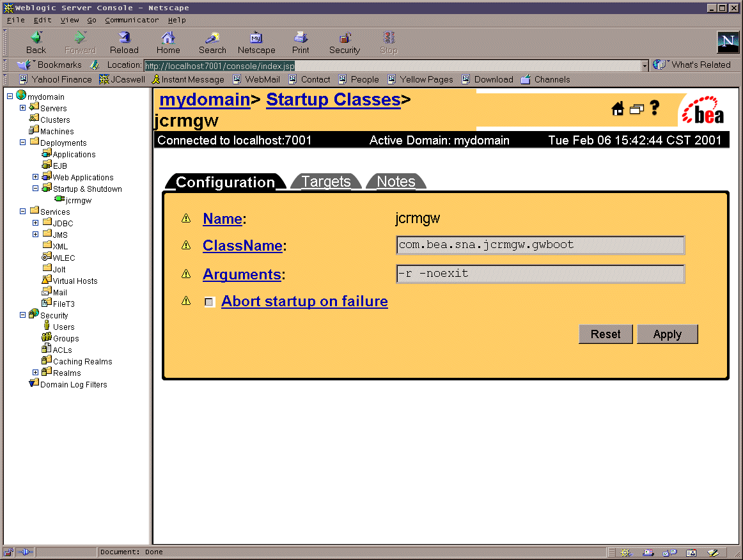Open Search from the toolbar
Viewport: 743px width, 560px height.
(212, 38)
